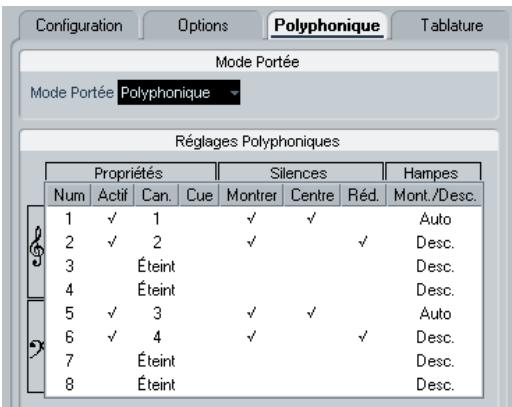Toggle Montrer silences for voice 5
The image size is (512, 407).
251,313
